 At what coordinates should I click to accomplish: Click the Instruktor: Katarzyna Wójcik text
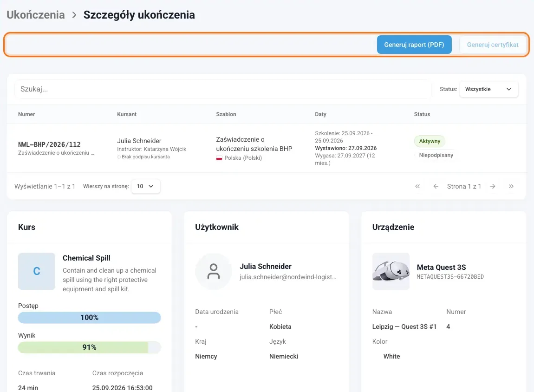click(151, 149)
